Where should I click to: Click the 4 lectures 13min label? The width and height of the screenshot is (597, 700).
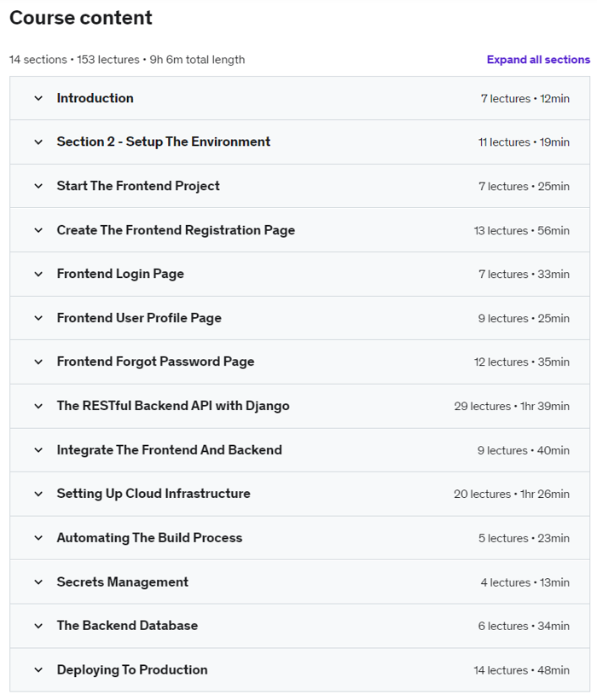[x=525, y=582]
